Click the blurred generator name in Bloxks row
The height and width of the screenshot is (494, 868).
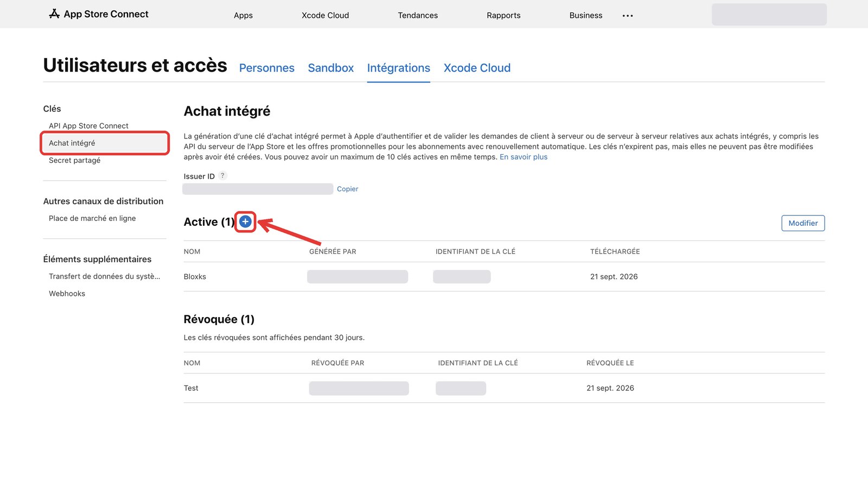(358, 277)
